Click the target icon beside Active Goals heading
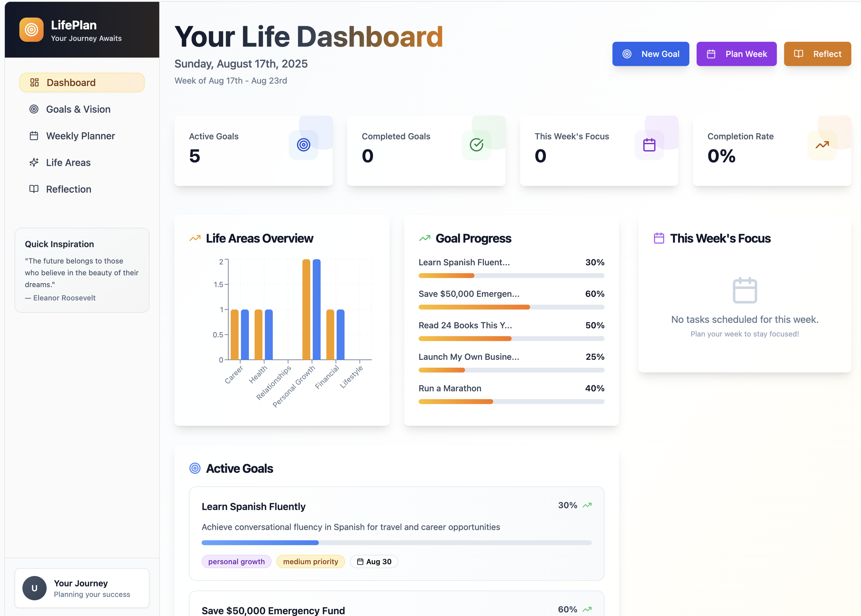The height and width of the screenshot is (616, 861). pyautogui.click(x=195, y=469)
